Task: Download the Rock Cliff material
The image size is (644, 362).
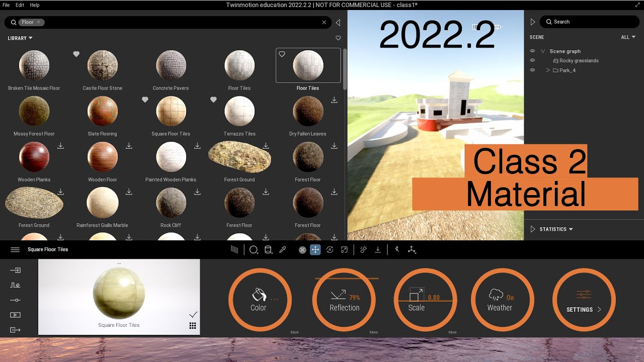Action: click(197, 192)
